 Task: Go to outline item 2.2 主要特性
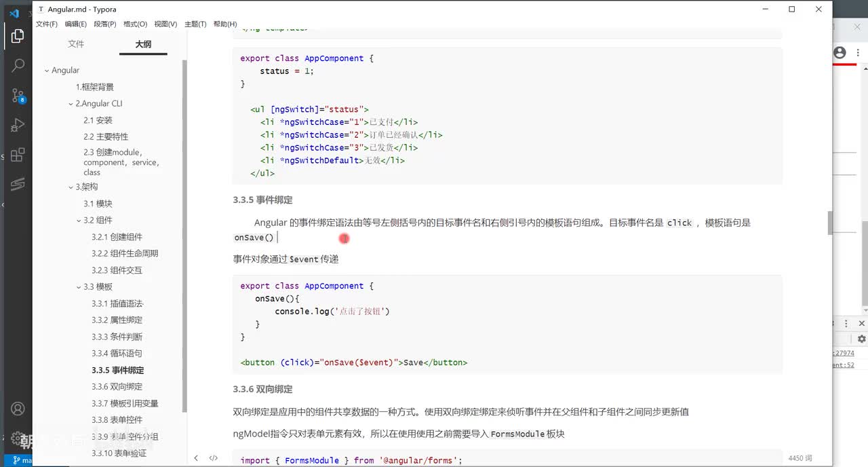(106, 136)
